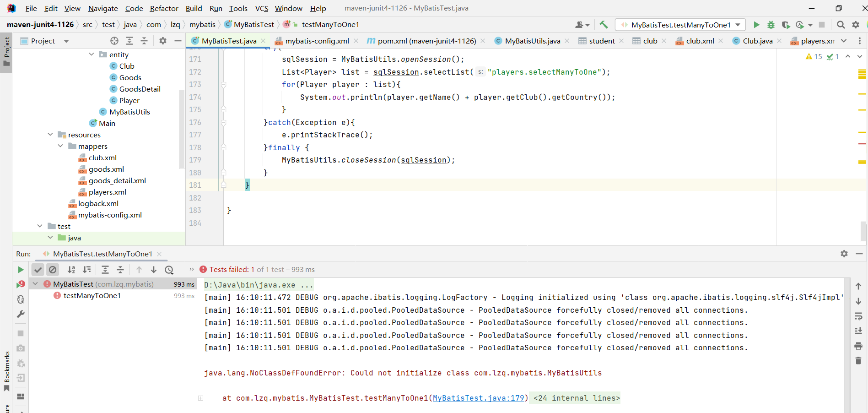Toggle soft-wrap in the console output
The image size is (868, 413).
[858, 316]
